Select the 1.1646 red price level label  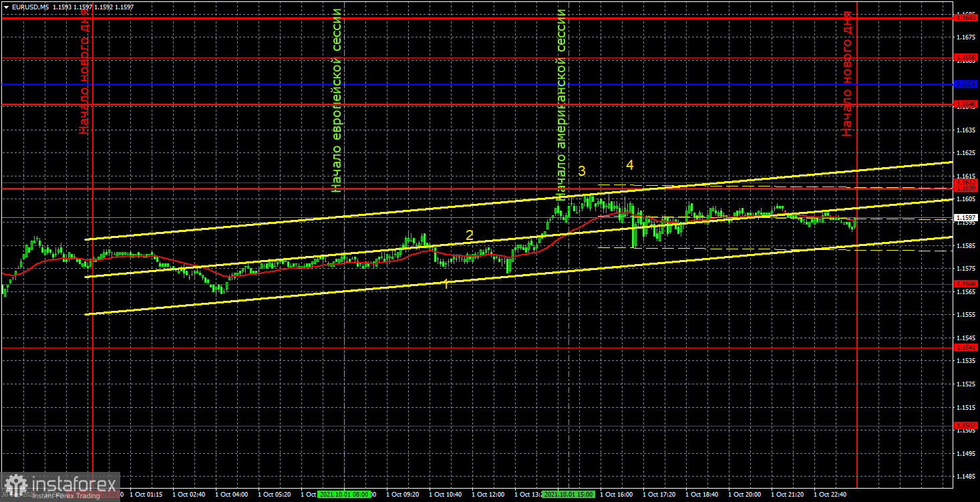click(x=966, y=104)
